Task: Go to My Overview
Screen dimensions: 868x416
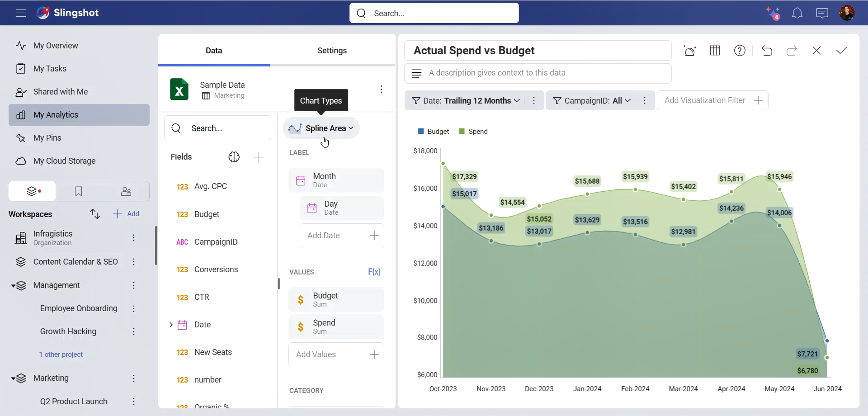Action: coord(79,46)
